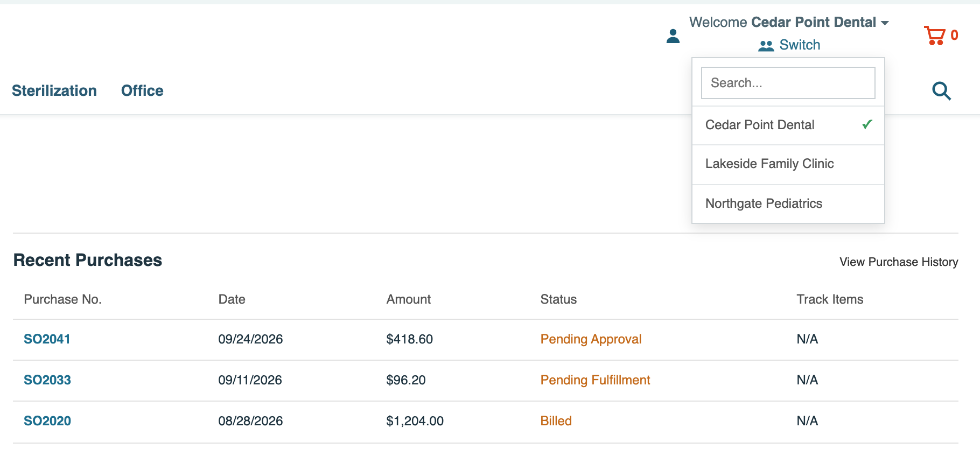
Task: Switch to Lakeside Family Clinic
Action: point(788,164)
